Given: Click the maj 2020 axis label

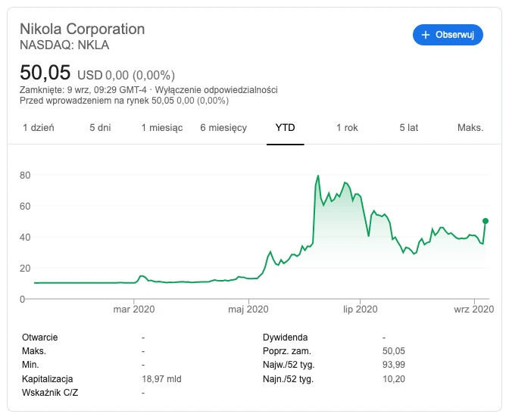Looking at the screenshot, I should click(x=248, y=309).
